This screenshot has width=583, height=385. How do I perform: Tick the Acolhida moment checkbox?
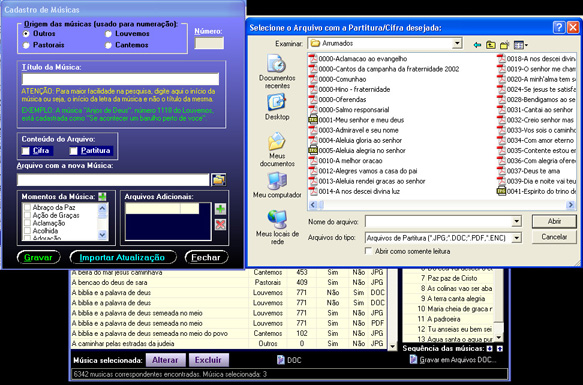[x=27, y=231]
